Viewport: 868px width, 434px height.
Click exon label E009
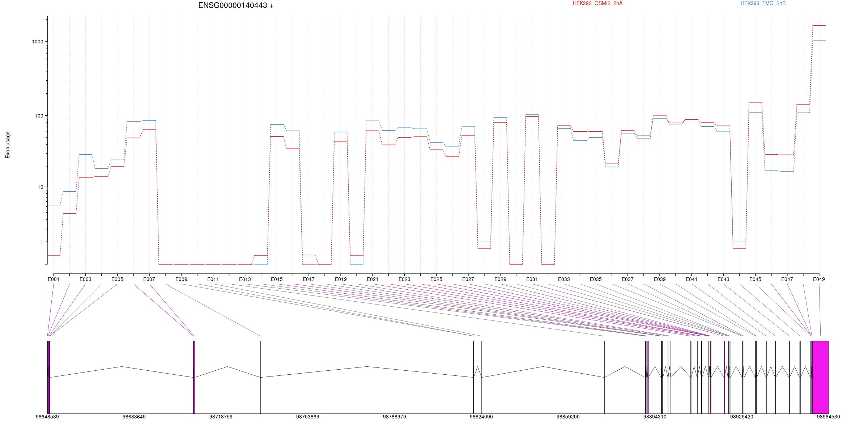click(x=181, y=279)
